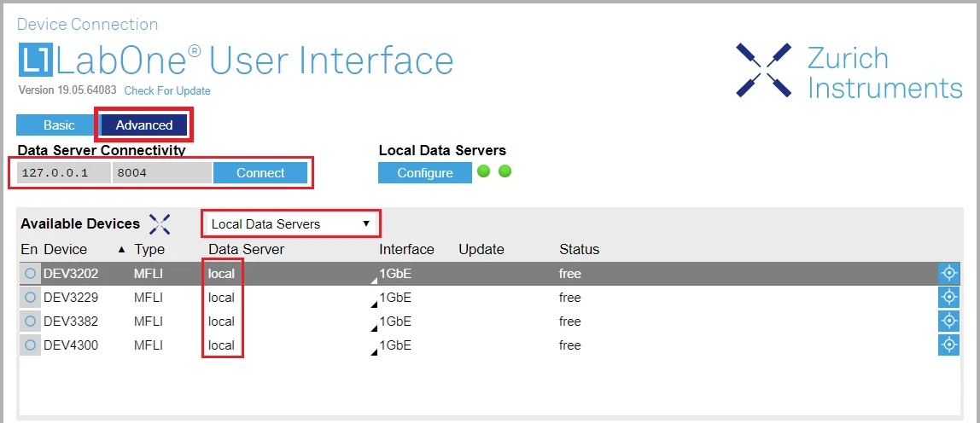Enable device DEV3202 radio button
This screenshot has width=980, height=423.
[x=30, y=273]
